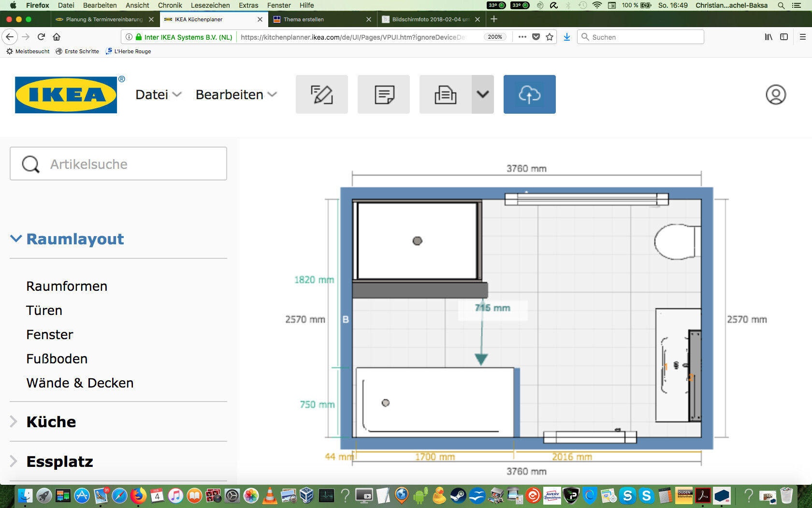
Task: Click the draw/edit plan toolbar icon
Action: (321, 94)
